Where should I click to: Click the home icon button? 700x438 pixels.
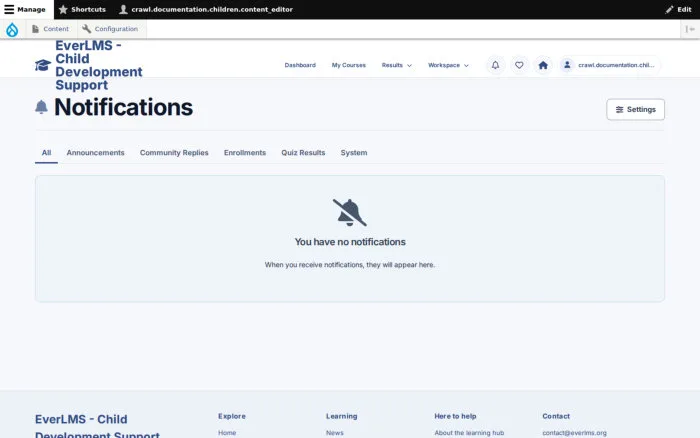[x=543, y=65]
